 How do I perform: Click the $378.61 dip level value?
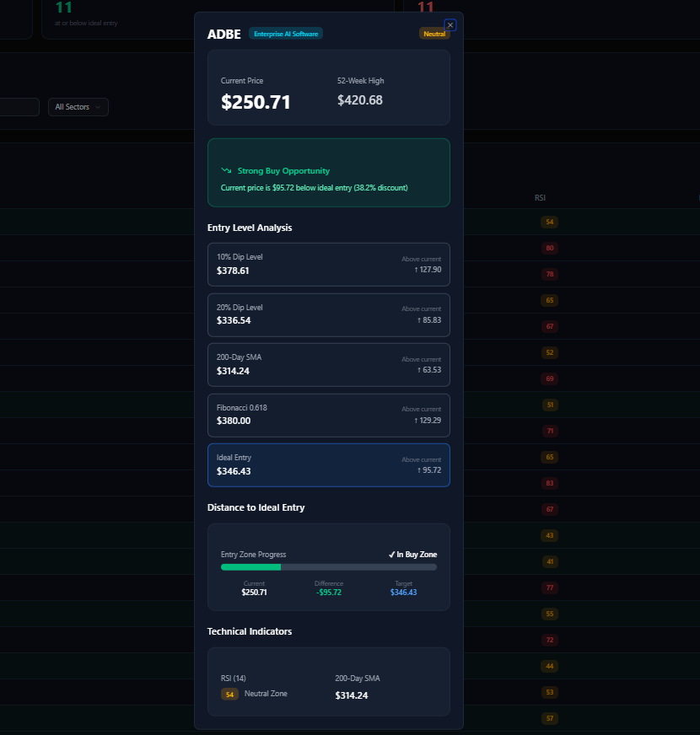pos(233,271)
